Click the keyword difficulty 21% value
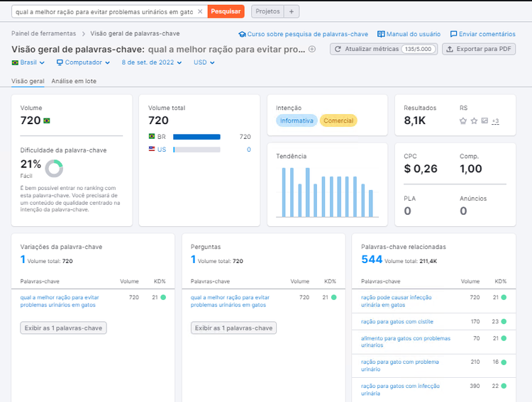532x402 pixels. pyautogui.click(x=31, y=164)
